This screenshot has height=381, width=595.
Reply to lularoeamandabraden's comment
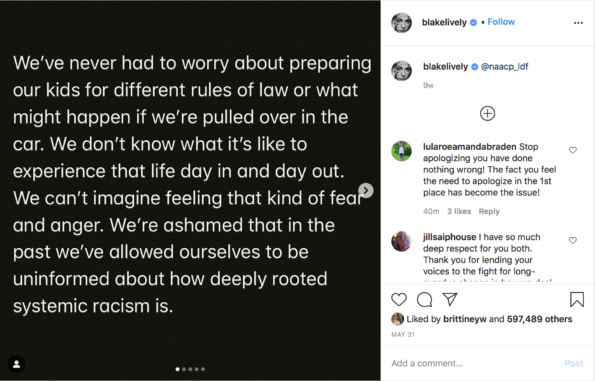(489, 211)
